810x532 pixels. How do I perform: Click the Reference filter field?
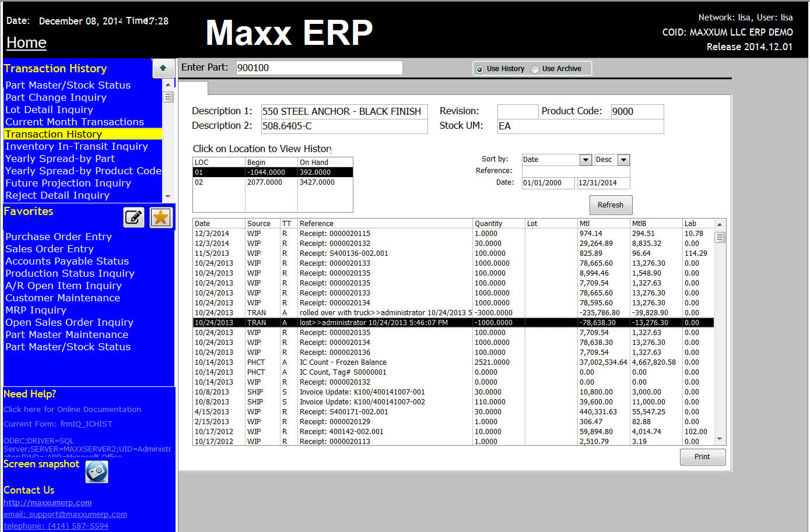tap(576, 171)
